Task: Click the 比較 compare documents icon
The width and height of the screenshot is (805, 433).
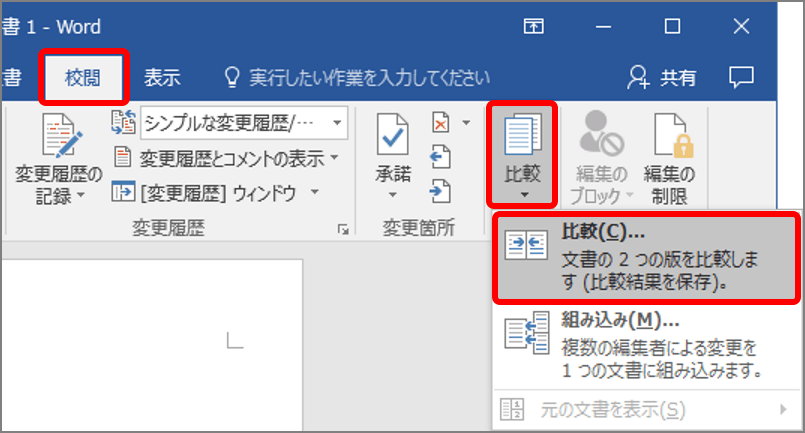Action: tap(523, 135)
